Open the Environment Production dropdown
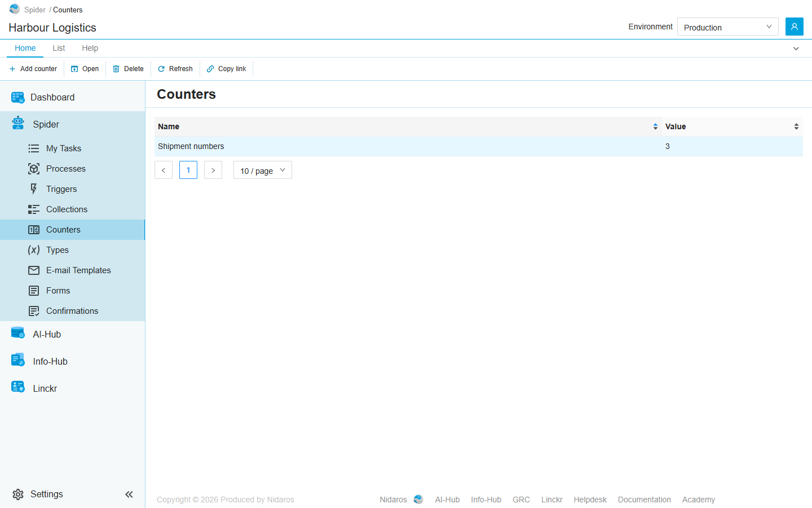This screenshot has width=812, height=508. [x=727, y=27]
